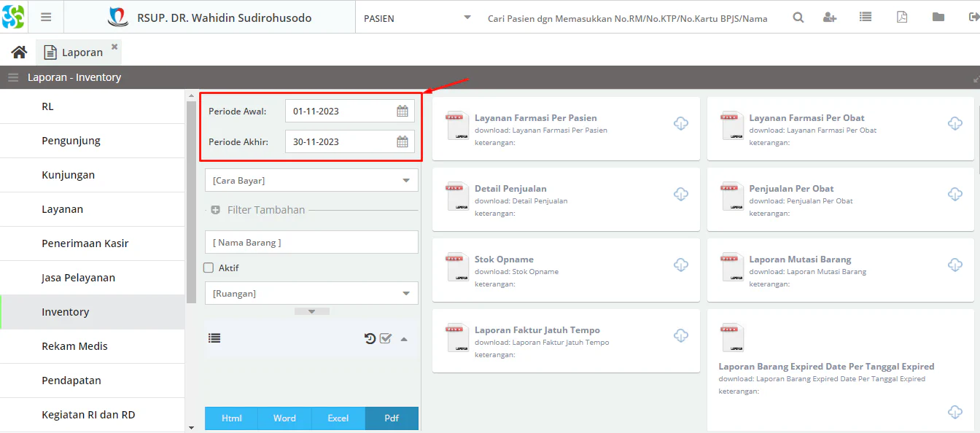Choose Html output format
This screenshot has width=980, height=433.
tap(231, 418)
